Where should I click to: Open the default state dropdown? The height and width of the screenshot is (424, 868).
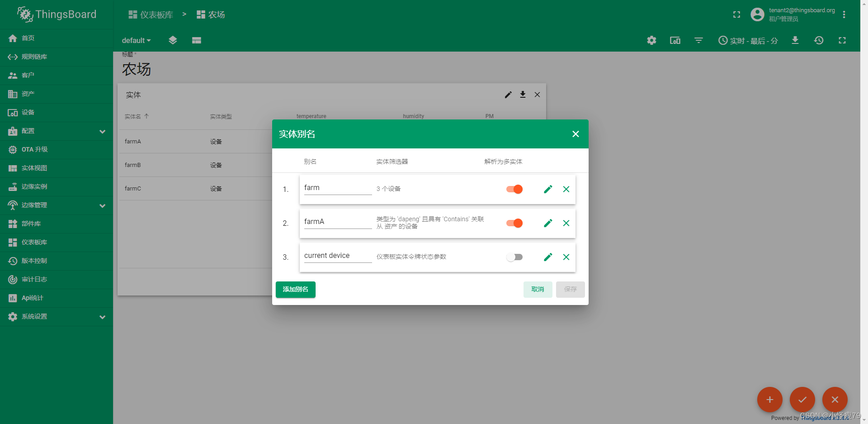[x=136, y=40]
